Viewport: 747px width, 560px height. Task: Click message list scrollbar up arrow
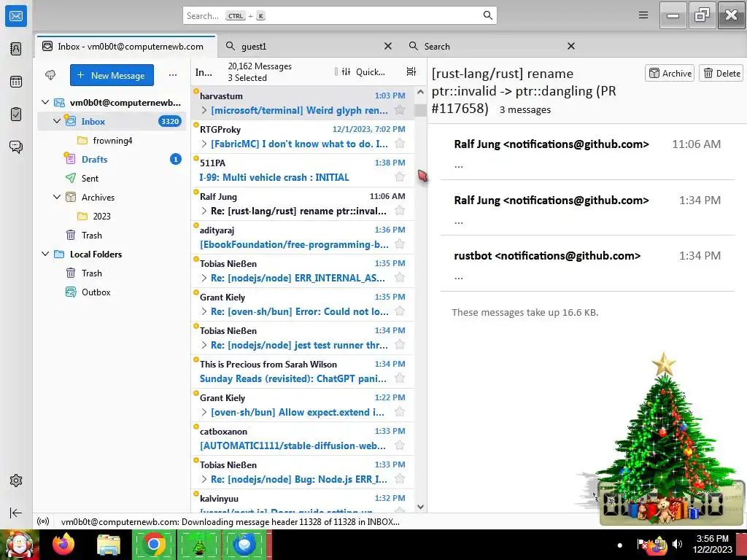coord(420,92)
